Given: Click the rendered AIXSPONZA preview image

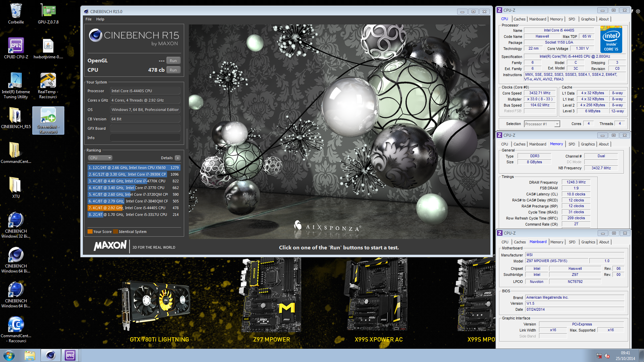Looking at the screenshot, I should coord(339,132).
